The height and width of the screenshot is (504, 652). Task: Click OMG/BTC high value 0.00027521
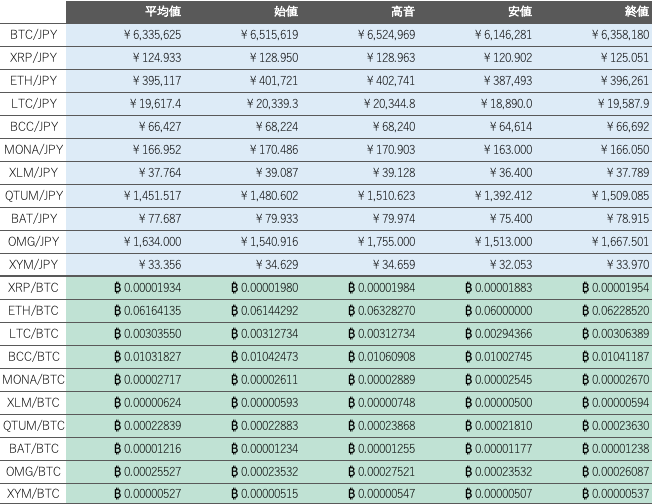coord(382,472)
